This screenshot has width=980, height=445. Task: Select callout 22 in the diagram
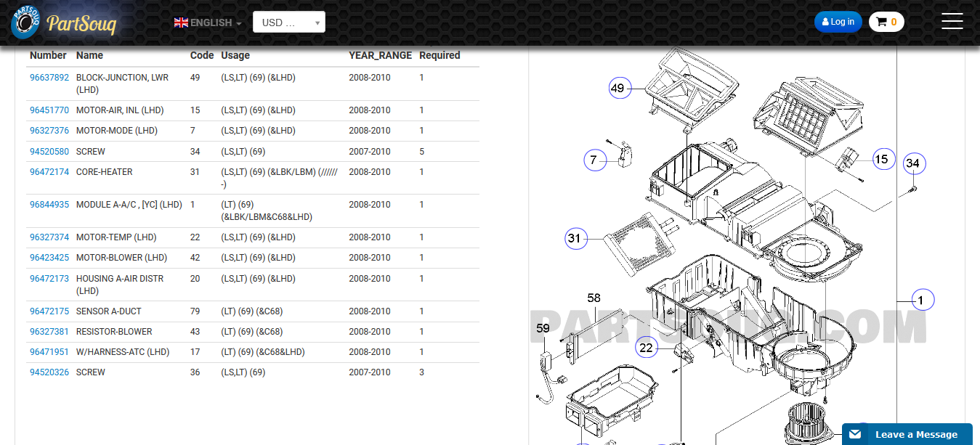tap(646, 348)
